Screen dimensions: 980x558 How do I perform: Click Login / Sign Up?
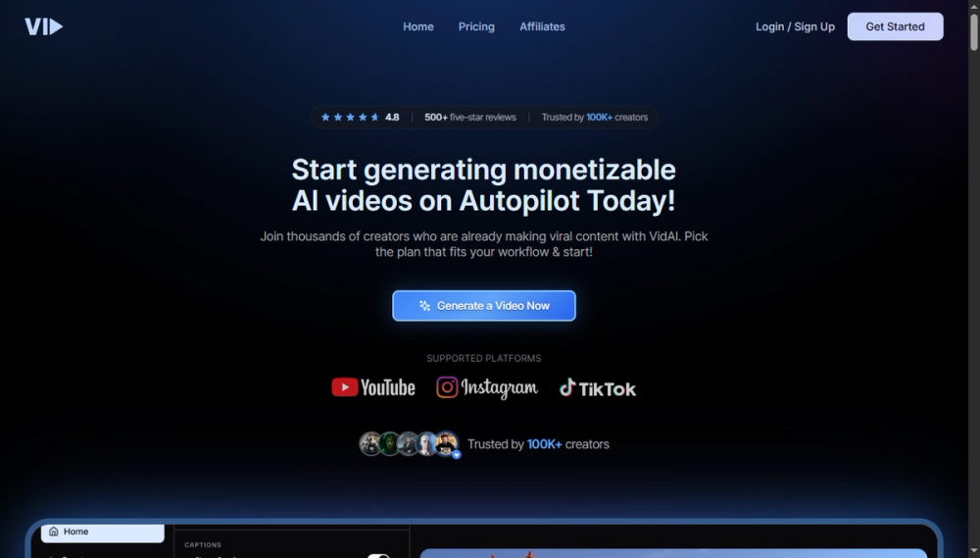click(795, 26)
